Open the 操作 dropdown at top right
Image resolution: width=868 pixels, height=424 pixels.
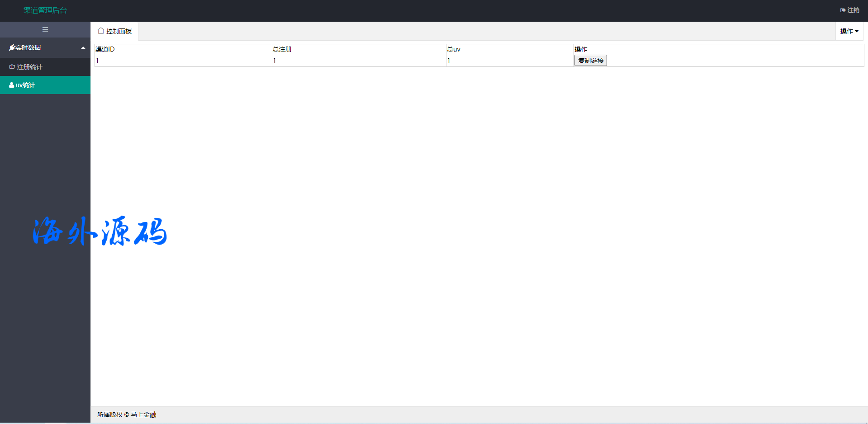pos(849,31)
